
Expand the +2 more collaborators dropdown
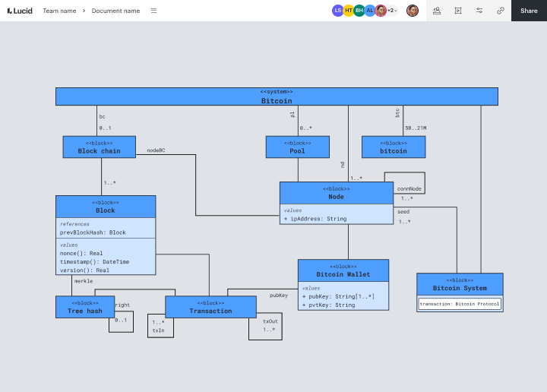(x=392, y=11)
